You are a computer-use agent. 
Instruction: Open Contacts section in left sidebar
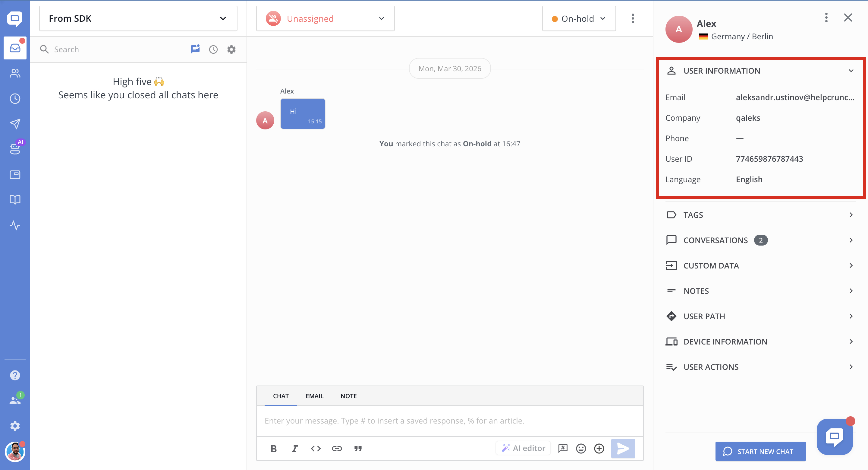15,73
